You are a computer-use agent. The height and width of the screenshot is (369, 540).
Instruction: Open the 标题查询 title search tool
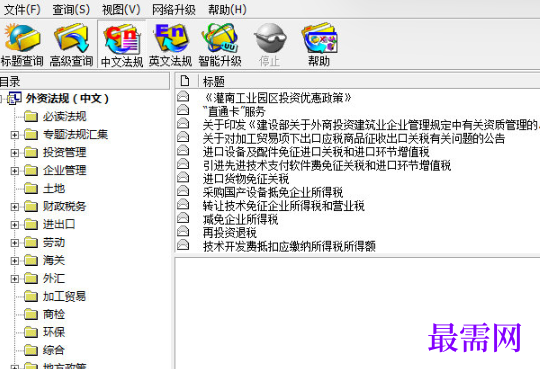[22, 45]
